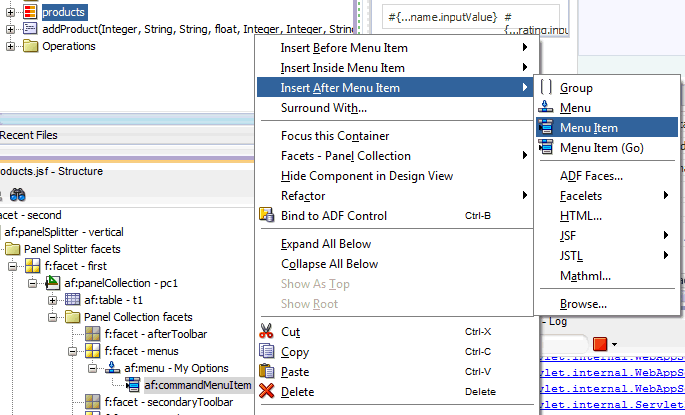Image resolution: width=685 pixels, height=415 pixels.
Task: Collapse the af:menu - My Options node
Action: (x=93, y=368)
